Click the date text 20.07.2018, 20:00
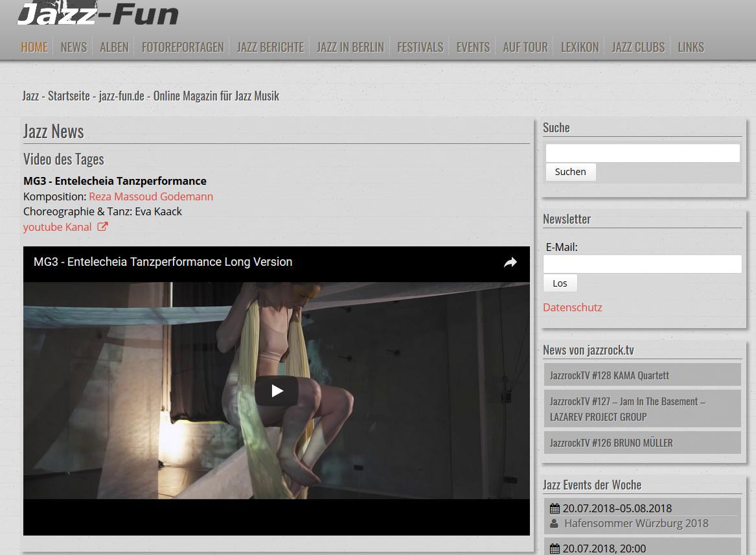756x555 pixels. point(604,549)
